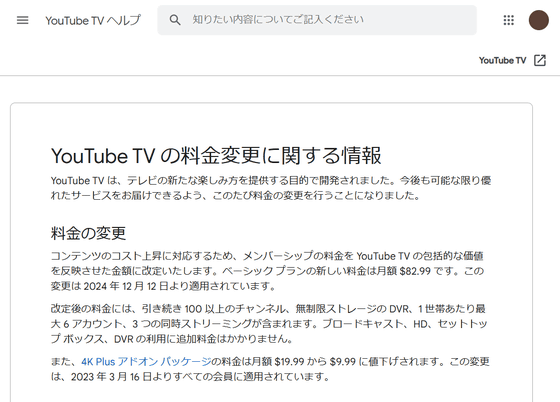The height and width of the screenshot is (402, 560).
Task: Click the $9.99 discounted price text
Action: 342,362
